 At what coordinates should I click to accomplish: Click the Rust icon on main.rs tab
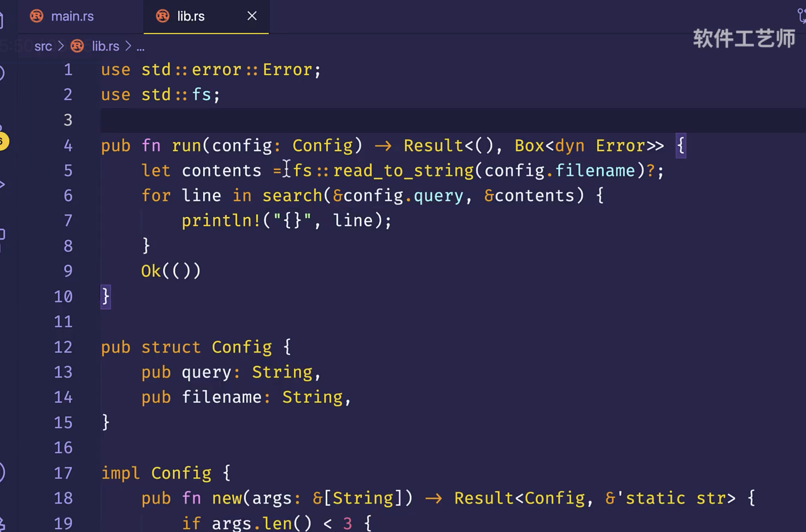click(37, 16)
